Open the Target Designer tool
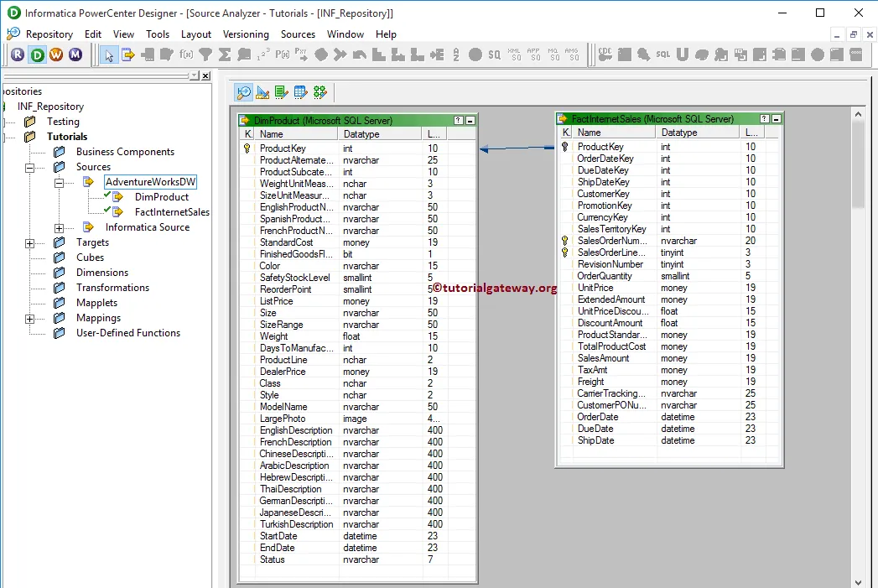This screenshot has height=588, width=878. pos(262,92)
